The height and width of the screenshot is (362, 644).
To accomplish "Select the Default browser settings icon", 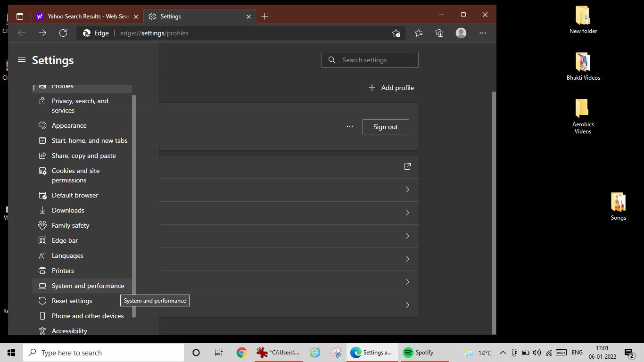I will (41, 195).
